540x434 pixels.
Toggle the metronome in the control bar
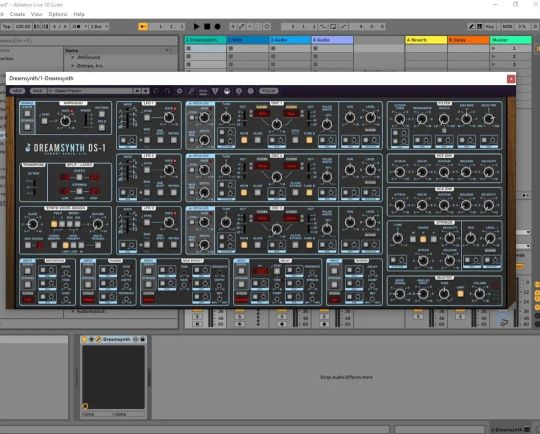(x=78, y=27)
